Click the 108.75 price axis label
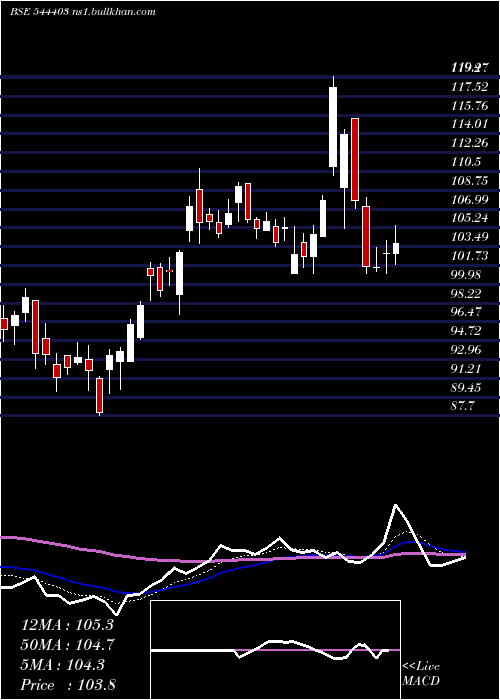Screen dimensions: 500x700 (469, 181)
